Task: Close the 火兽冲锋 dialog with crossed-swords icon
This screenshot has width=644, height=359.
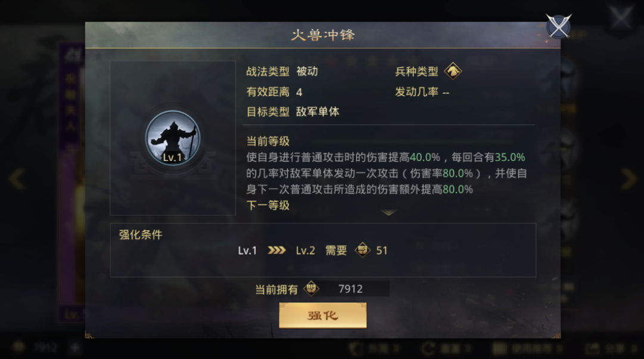Action: (559, 26)
